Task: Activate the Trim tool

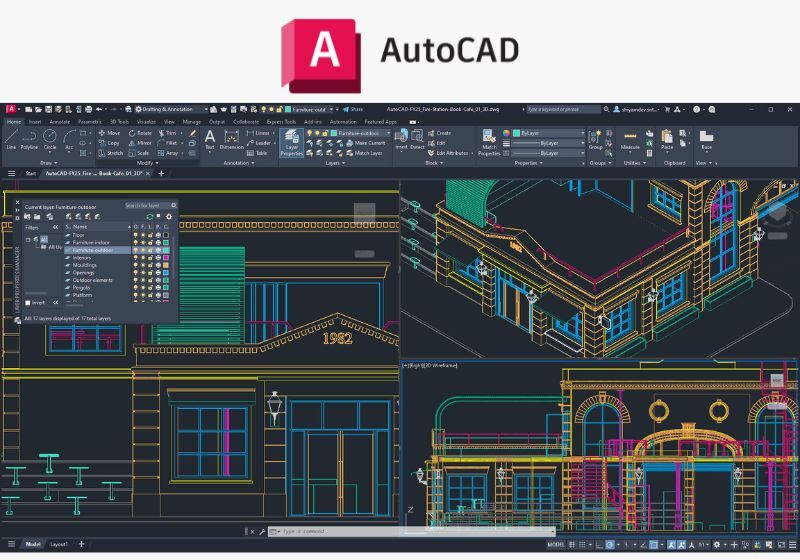Action: point(167,133)
